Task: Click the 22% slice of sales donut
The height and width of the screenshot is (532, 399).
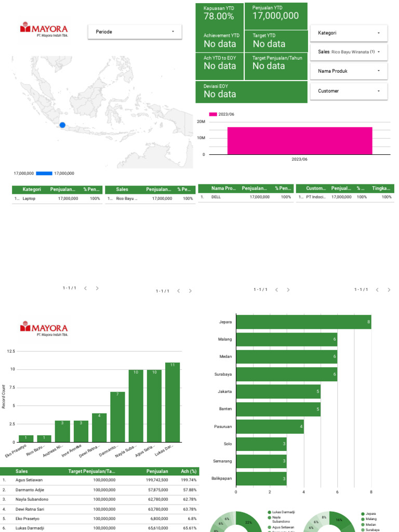Action: coord(249,523)
